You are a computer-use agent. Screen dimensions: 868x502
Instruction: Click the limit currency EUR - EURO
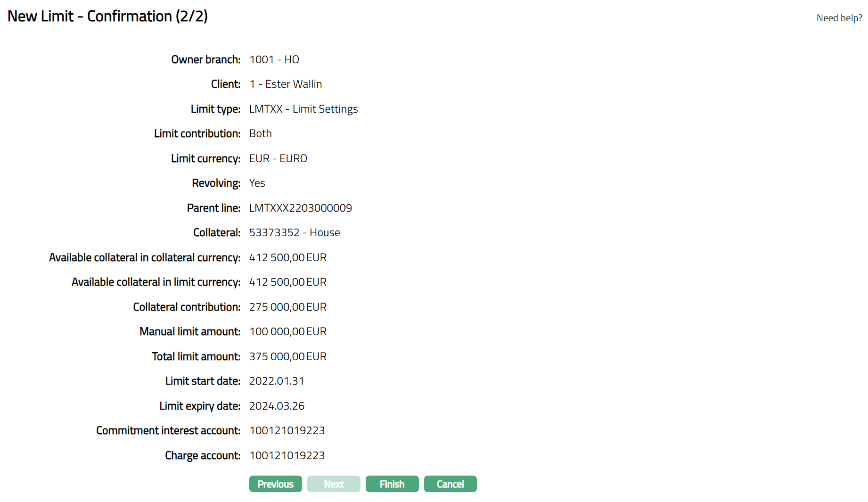[x=278, y=158]
